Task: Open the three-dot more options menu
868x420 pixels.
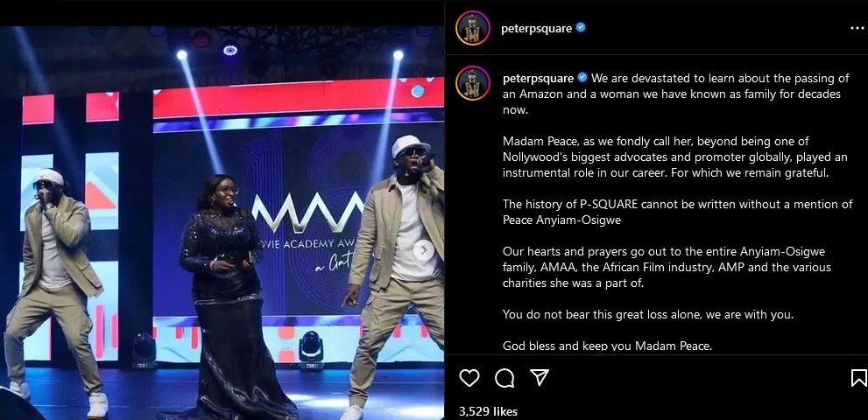Action: 857,29
